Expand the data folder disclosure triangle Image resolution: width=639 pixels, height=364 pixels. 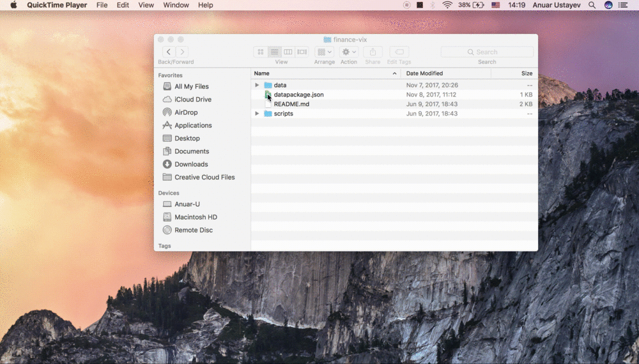click(x=257, y=85)
